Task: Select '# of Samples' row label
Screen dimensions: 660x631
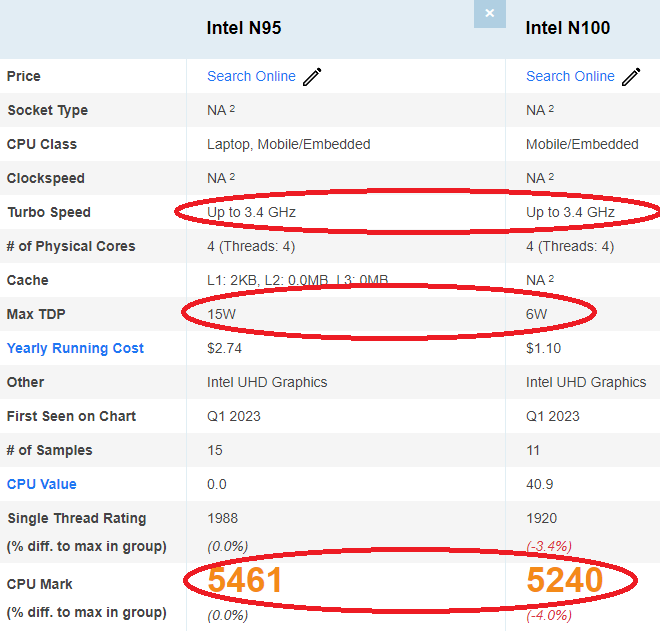Action: coord(49,450)
